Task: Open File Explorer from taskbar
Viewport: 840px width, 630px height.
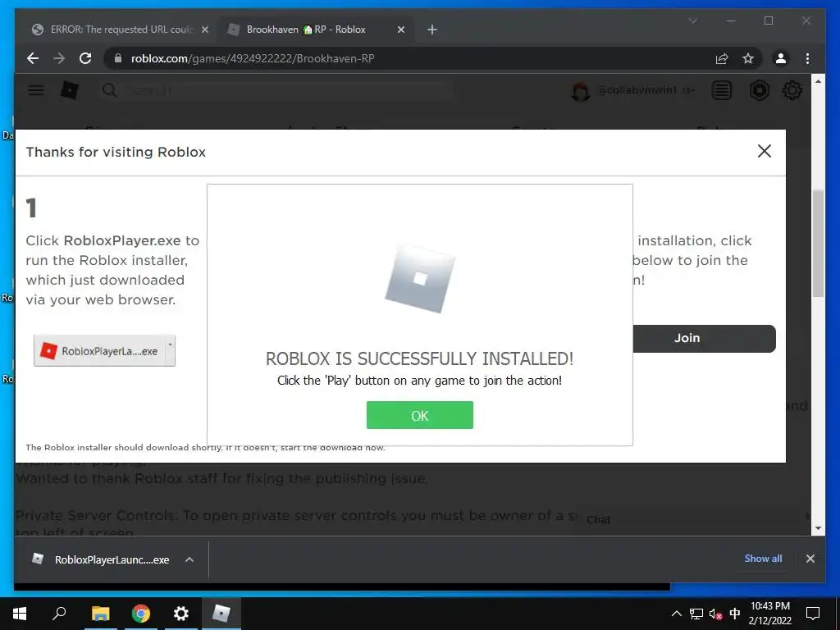Action: pyautogui.click(x=100, y=614)
